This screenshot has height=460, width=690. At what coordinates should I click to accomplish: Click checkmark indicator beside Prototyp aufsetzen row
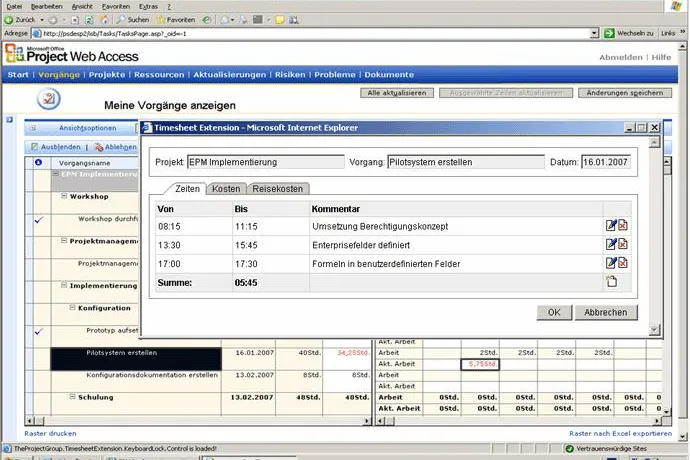pos(39,331)
